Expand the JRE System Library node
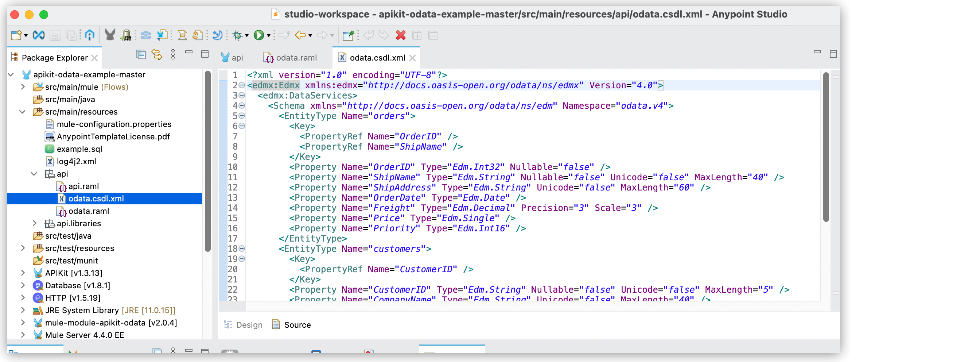Viewport: 980px width, 362px height. pos(23,310)
